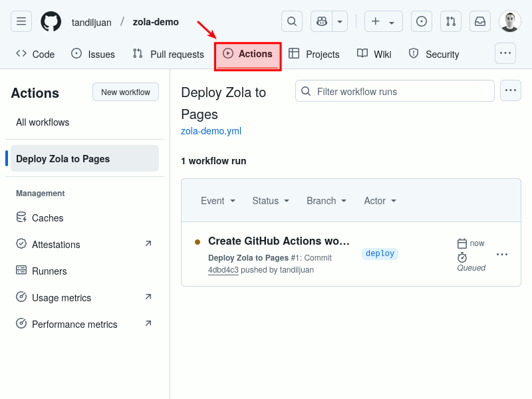The height and width of the screenshot is (399, 532).
Task: Click the Queued status text
Action: point(471,268)
